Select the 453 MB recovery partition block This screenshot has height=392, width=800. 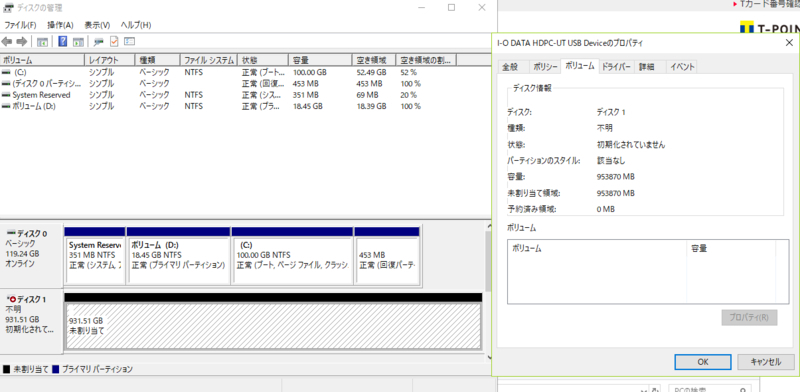(387, 256)
